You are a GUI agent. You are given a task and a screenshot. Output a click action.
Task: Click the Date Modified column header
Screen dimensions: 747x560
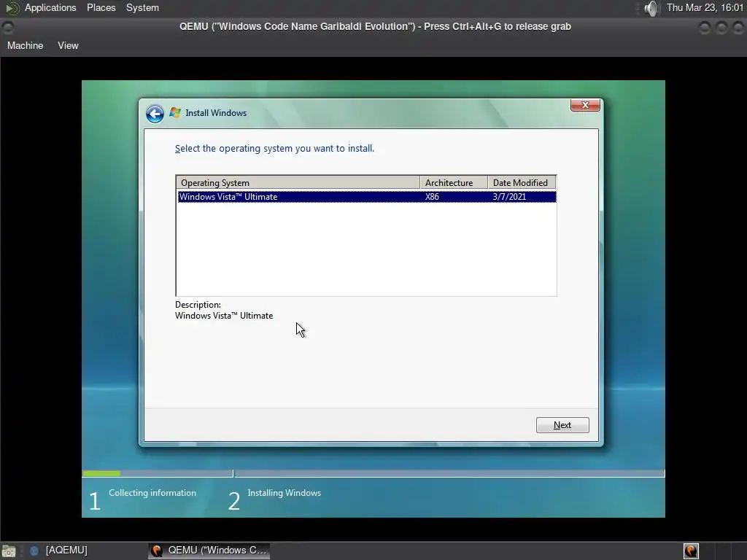(522, 183)
